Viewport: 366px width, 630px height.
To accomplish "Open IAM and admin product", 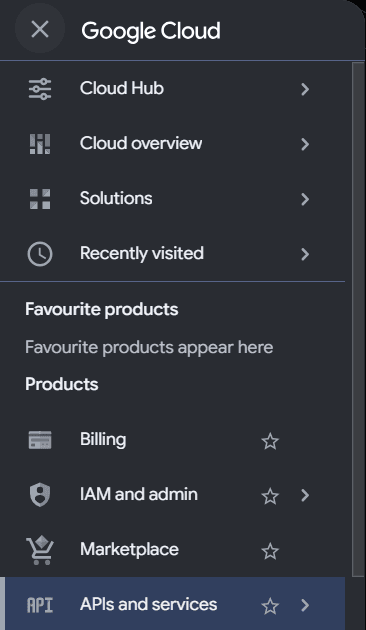I will pos(172,495).
